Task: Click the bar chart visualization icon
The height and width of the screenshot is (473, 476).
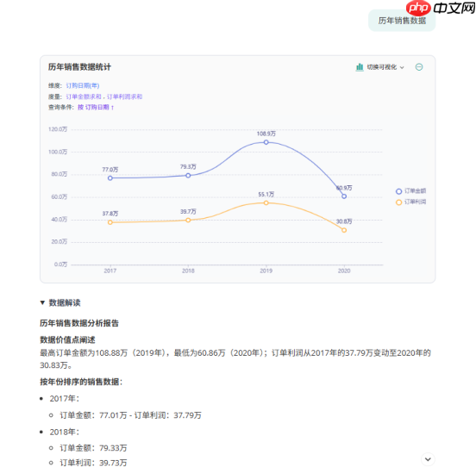Action: click(360, 67)
